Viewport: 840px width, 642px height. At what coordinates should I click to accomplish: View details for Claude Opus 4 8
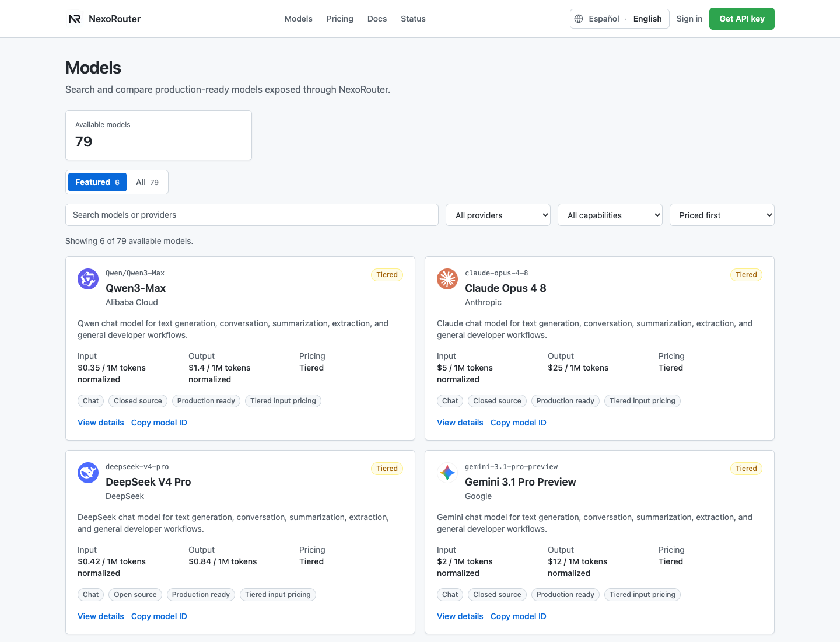(460, 423)
